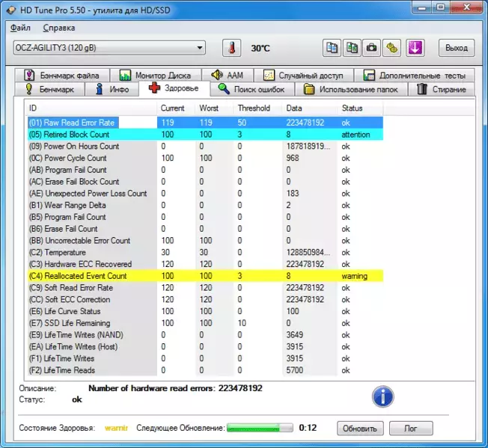This screenshot has width=488, height=448.
Task: Select the (C9) Soft Read Error Rate row
Action: pyautogui.click(x=205, y=288)
